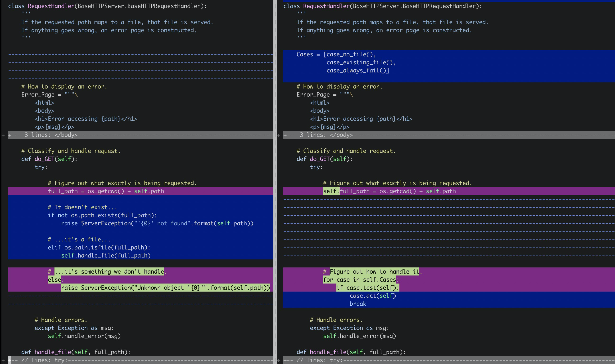Click "def handle_file(self, full_path):" in the right pane
The height and width of the screenshot is (364, 615).
(351, 352)
